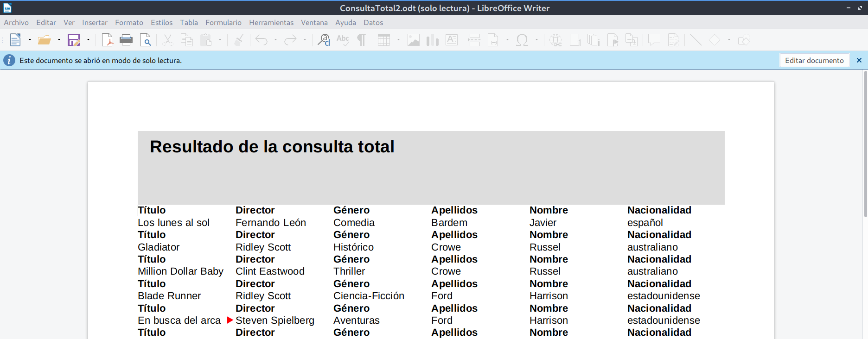Click the Editar documento button
This screenshot has height=339, width=868.
814,61
